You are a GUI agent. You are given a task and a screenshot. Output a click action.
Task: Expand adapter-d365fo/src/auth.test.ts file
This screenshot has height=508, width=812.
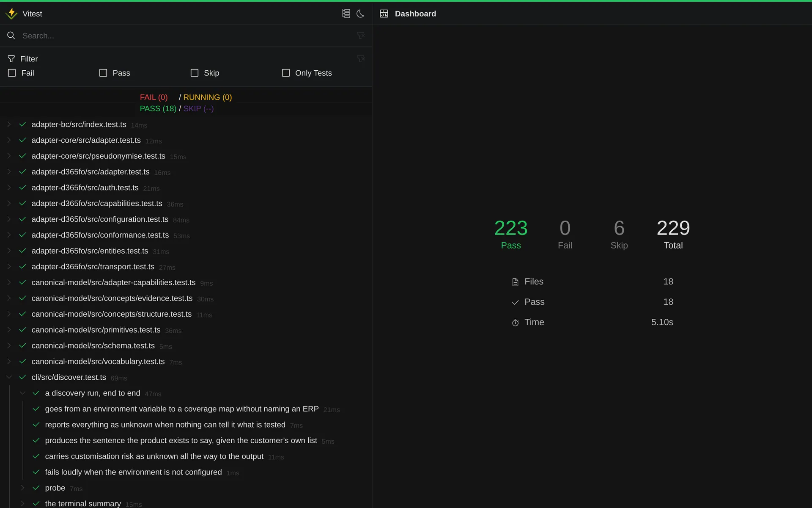[9, 188]
